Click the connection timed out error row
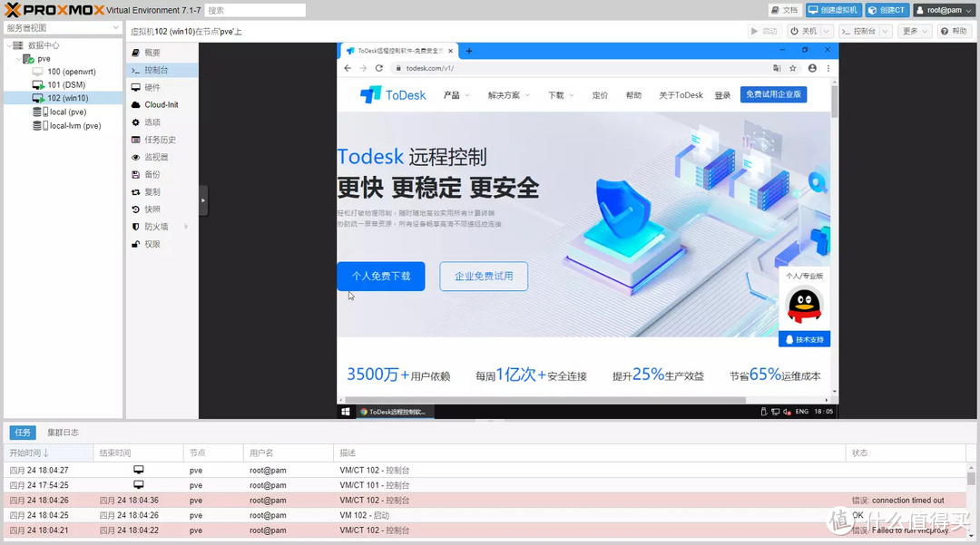 point(485,501)
